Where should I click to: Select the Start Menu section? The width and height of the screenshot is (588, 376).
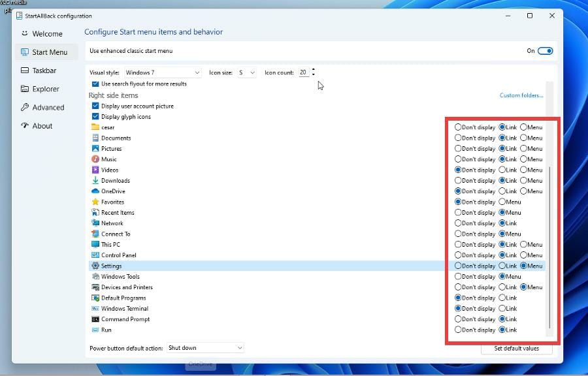click(x=46, y=52)
